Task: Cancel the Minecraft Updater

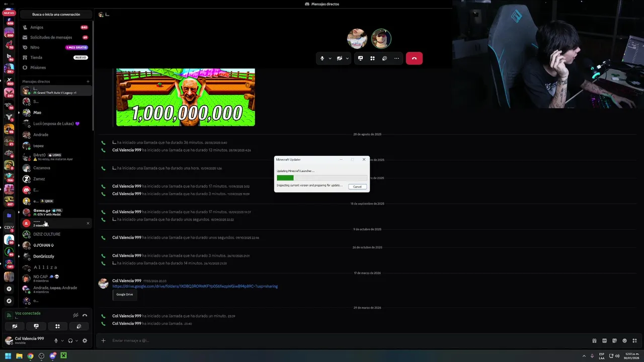Action: (x=357, y=187)
